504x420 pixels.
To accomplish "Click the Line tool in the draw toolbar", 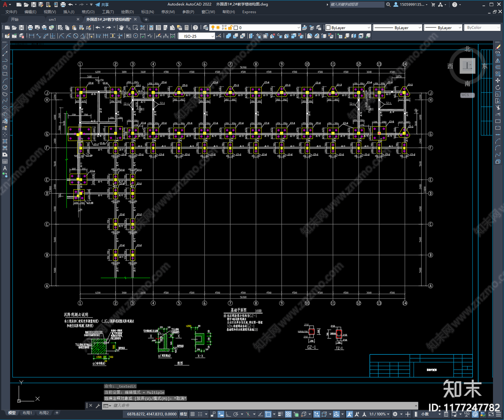I will (x=5, y=47).
